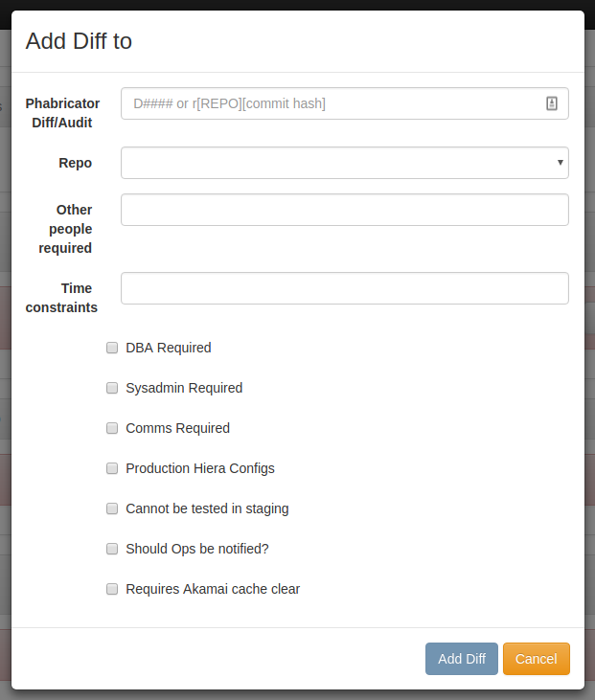Image resolution: width=595 pixels, height=700 pixels.
Task: Click the Time constraints text field
Action: 344,288
